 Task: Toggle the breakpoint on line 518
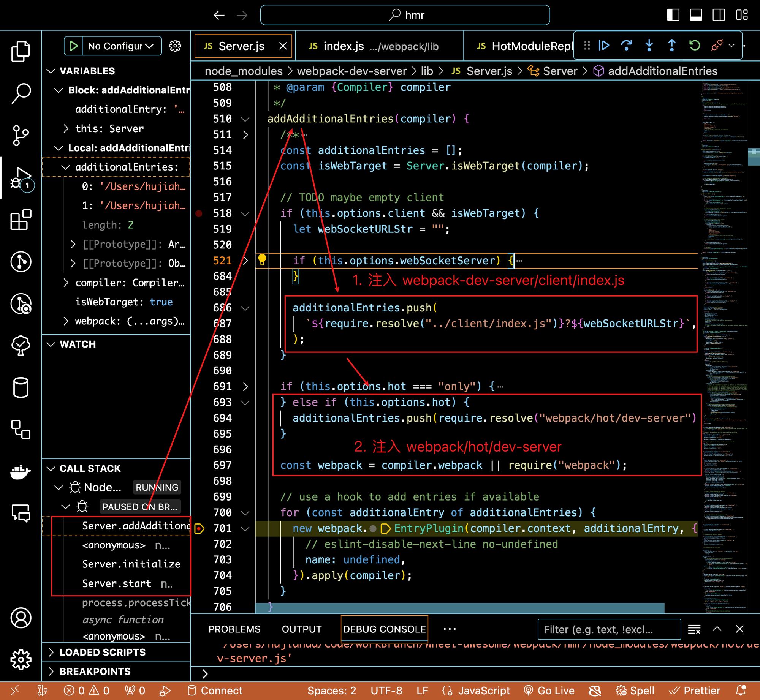[x=199, y=213]
